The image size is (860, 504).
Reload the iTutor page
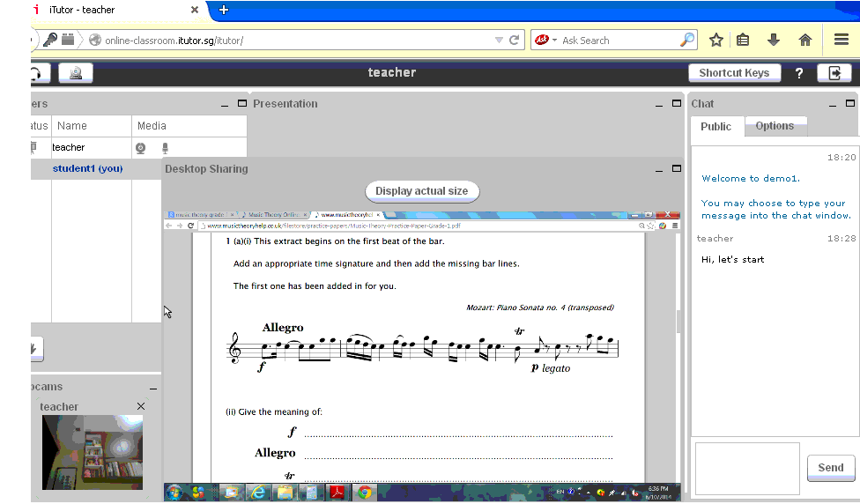[514, 40]
